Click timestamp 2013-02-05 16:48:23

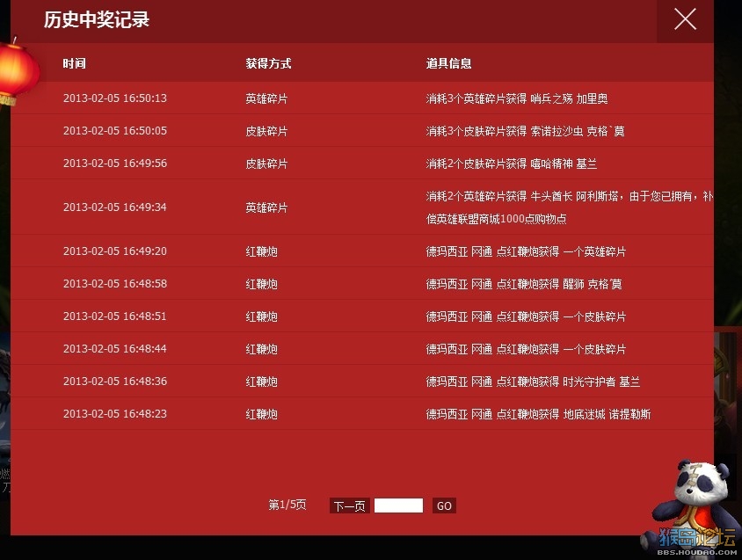coord(115,414)
